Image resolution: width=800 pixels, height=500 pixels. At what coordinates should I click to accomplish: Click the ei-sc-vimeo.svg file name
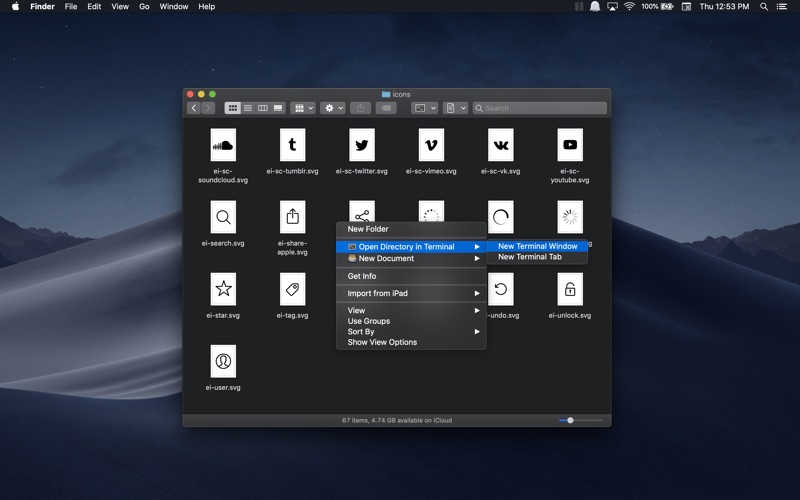431,171
